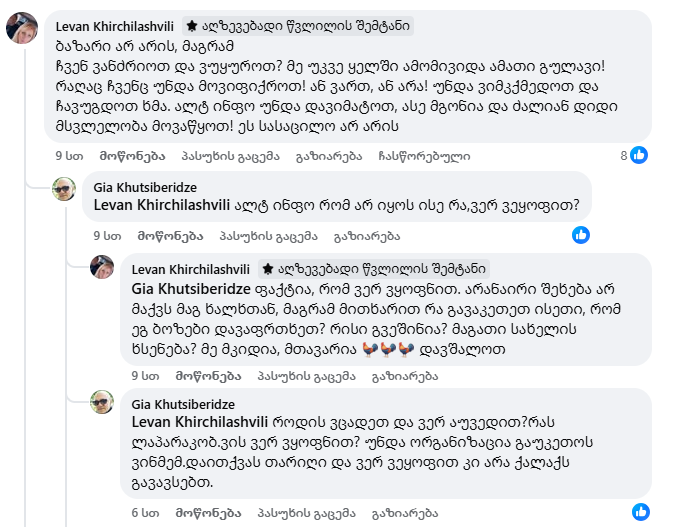Click the like reaction icon on Gia's first reply

click(x=580, y=235)
